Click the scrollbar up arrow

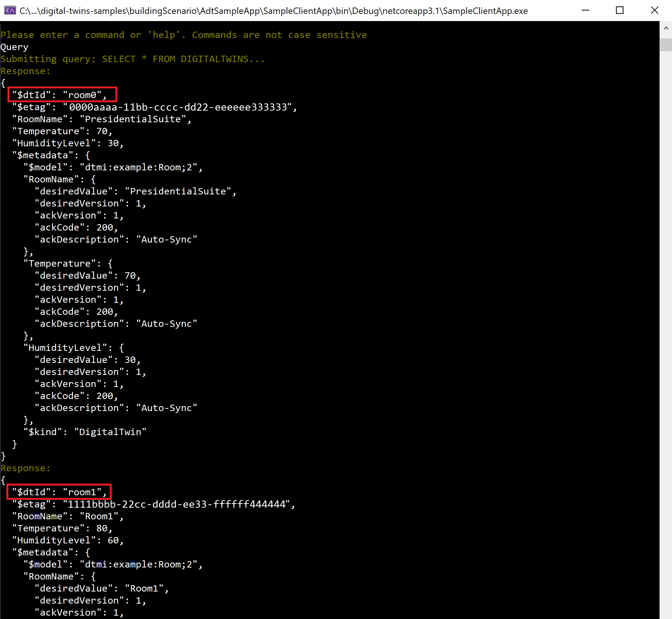(666, 28)
